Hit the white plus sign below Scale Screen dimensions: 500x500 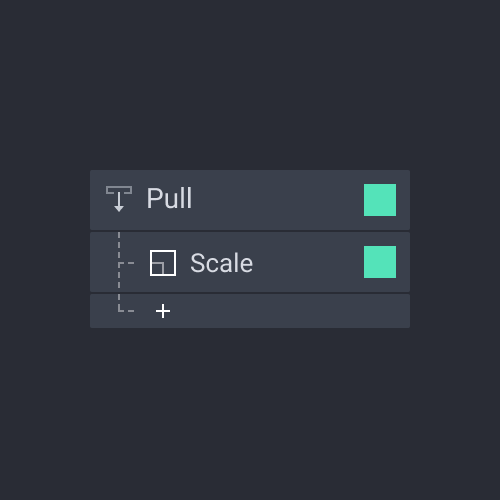[x=163, y=311]
